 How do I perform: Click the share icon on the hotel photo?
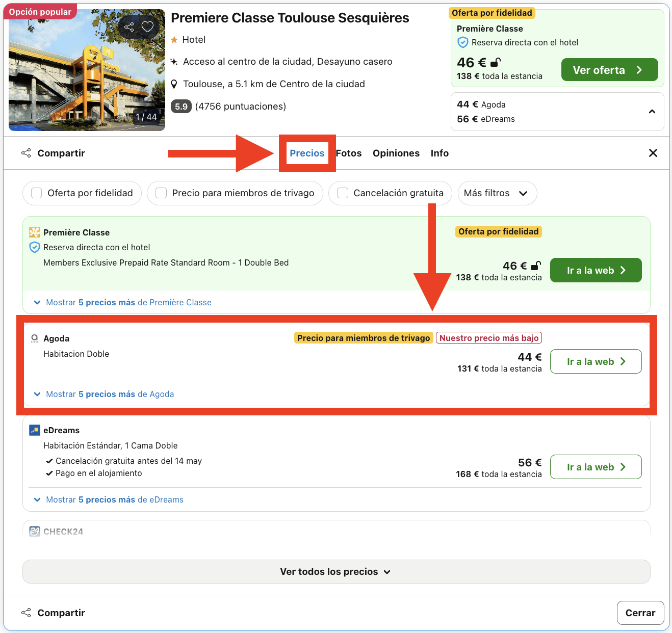pos(129,27)
